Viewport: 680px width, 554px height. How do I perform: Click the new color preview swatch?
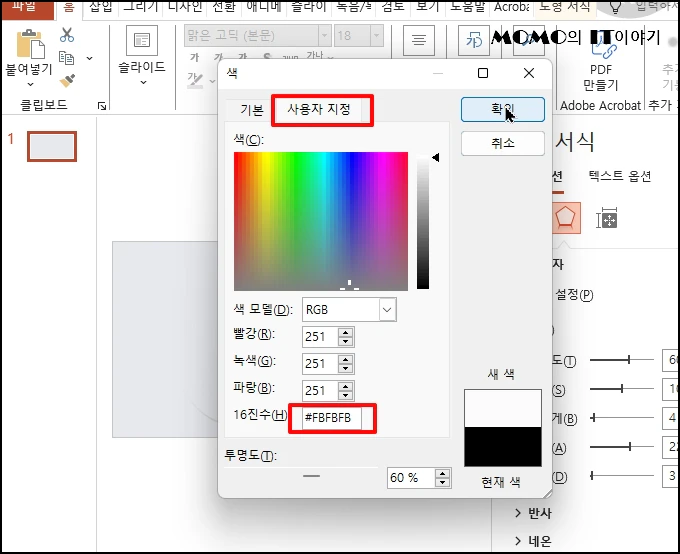[x=503, y=408]
